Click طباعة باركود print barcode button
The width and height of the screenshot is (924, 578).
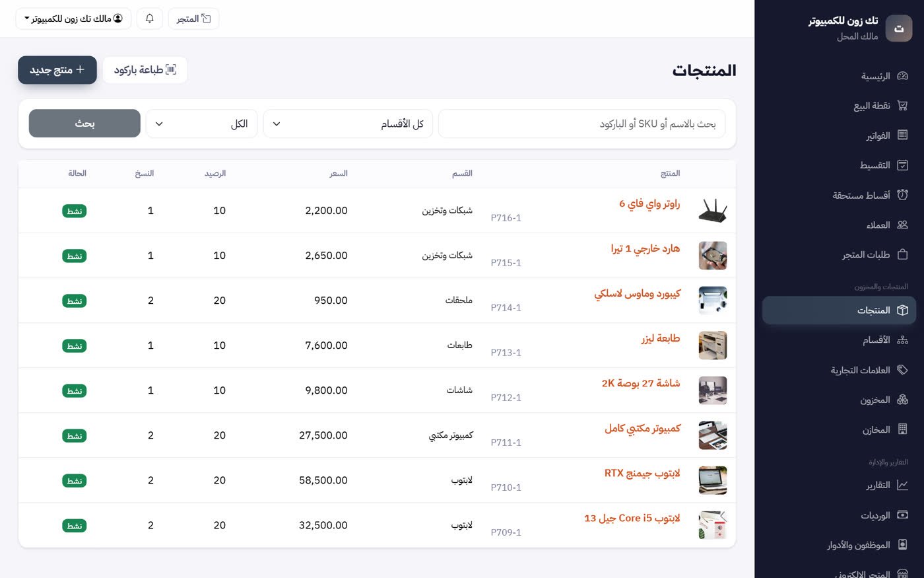click(145, 70)
